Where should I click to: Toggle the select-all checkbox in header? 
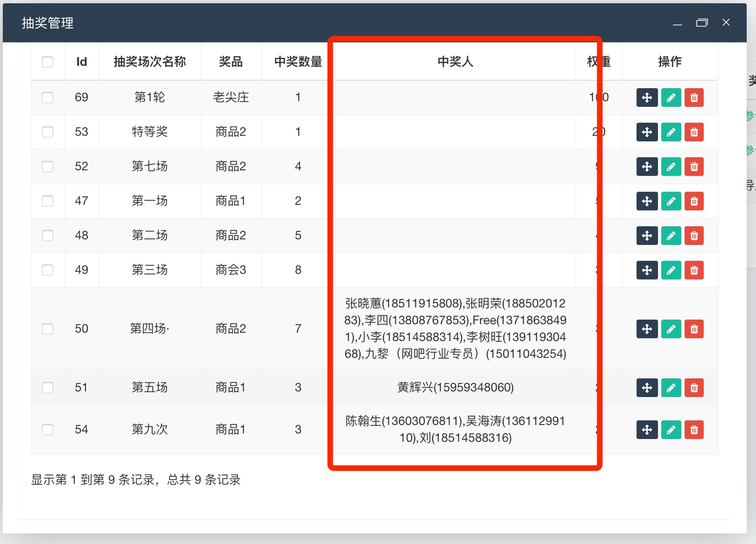coord(48,62)
